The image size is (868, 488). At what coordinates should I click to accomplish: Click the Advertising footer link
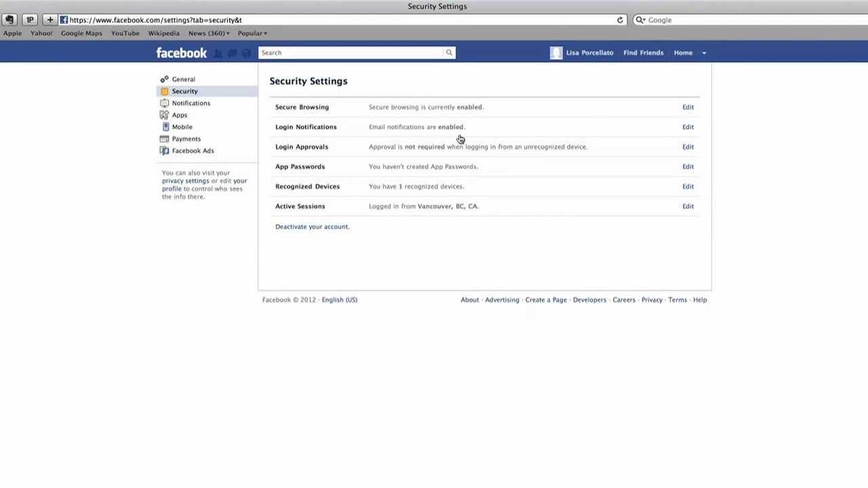click(502, 300)
